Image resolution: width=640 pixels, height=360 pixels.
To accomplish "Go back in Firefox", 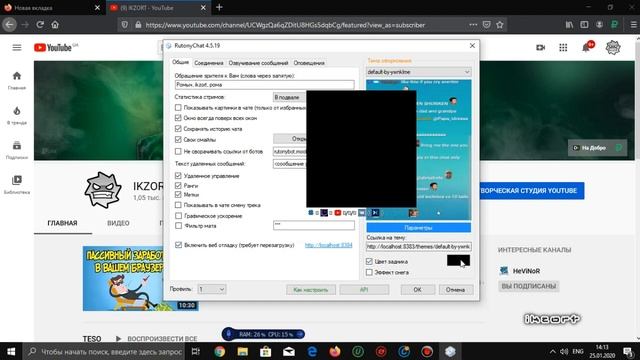I will [x=9, y=24].
